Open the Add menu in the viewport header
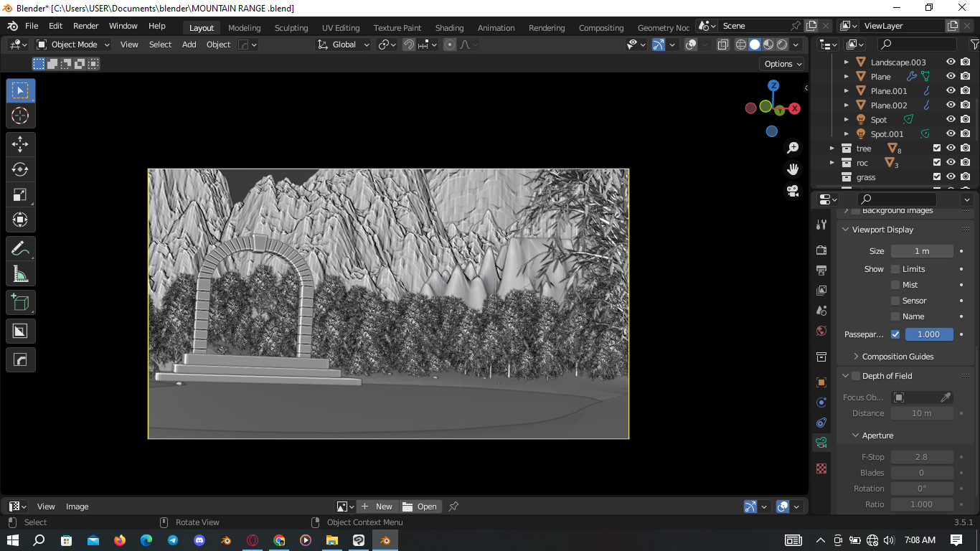The image size is (980, 551). (189, 44)
